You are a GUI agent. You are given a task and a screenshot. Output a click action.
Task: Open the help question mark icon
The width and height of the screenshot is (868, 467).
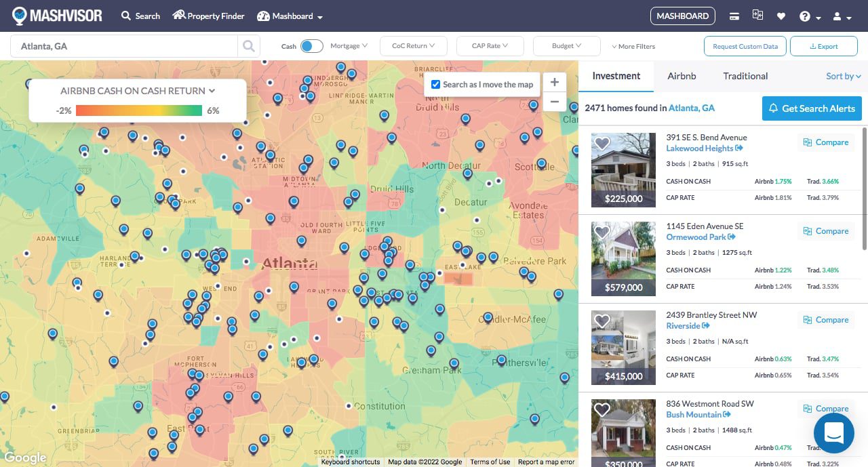[806, 16]
